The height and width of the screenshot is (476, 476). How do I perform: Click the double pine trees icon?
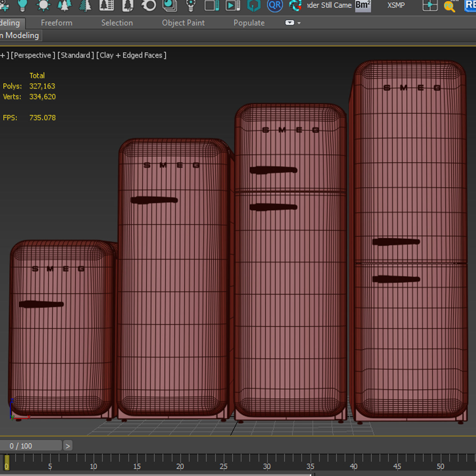64,5
